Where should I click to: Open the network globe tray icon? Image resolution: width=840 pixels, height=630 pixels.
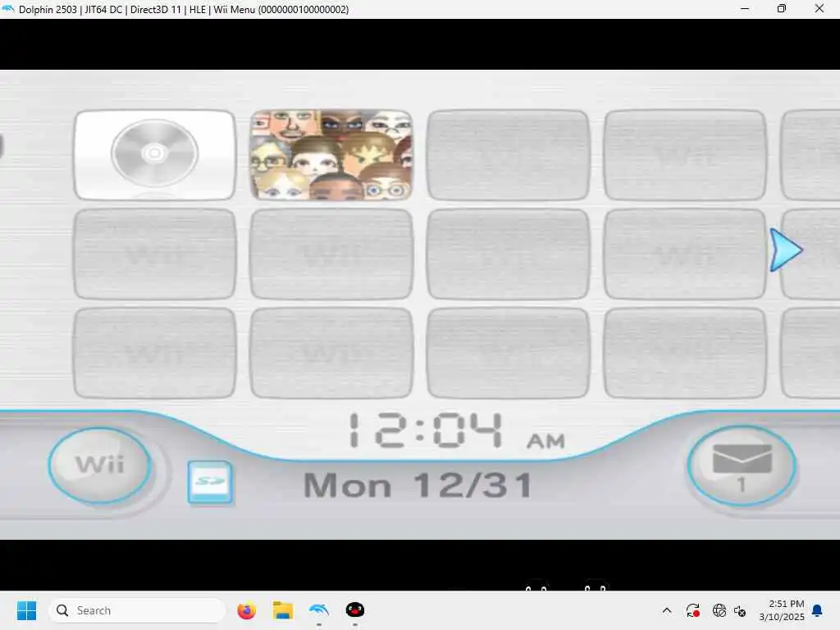tap(719, 610)
